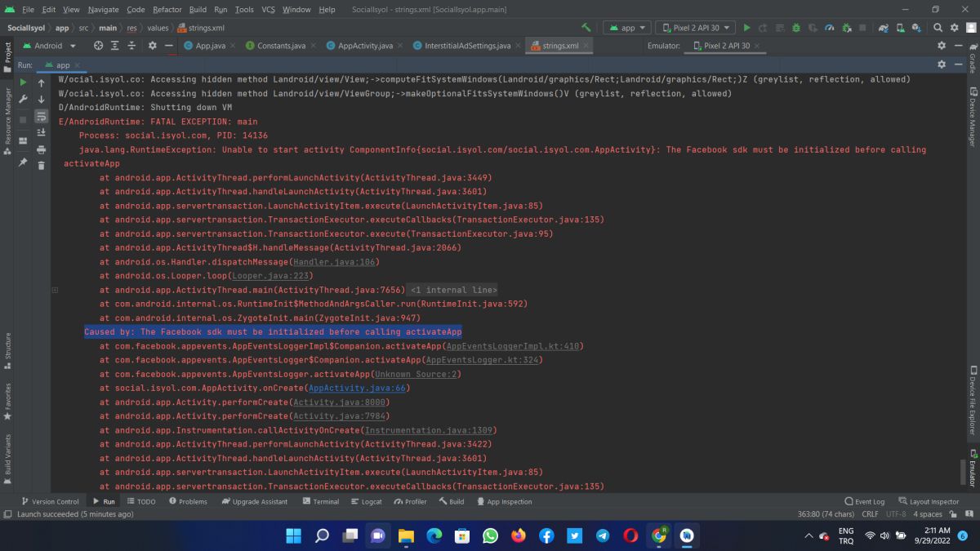Click Select Opened File target icon

click(99, 46)
